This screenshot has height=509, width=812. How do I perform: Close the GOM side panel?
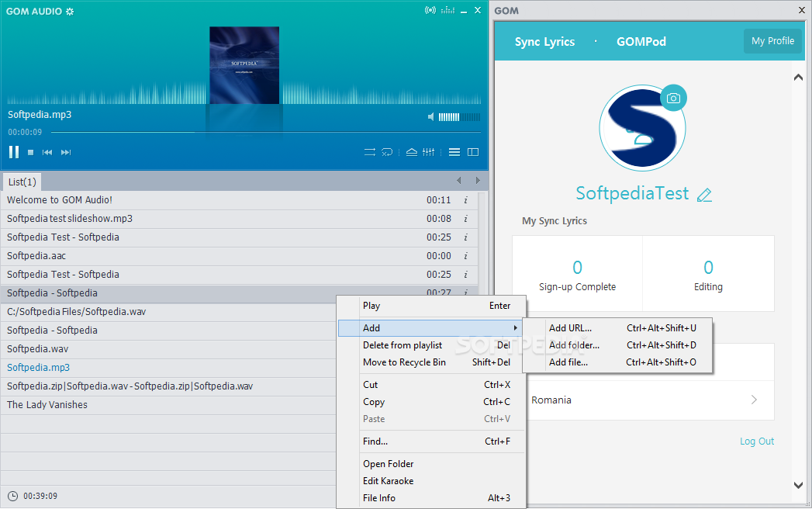click(x=802, y=10)
